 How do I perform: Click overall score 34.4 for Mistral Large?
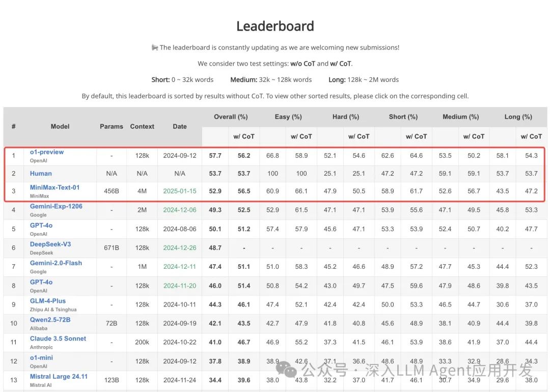[215, 380]
